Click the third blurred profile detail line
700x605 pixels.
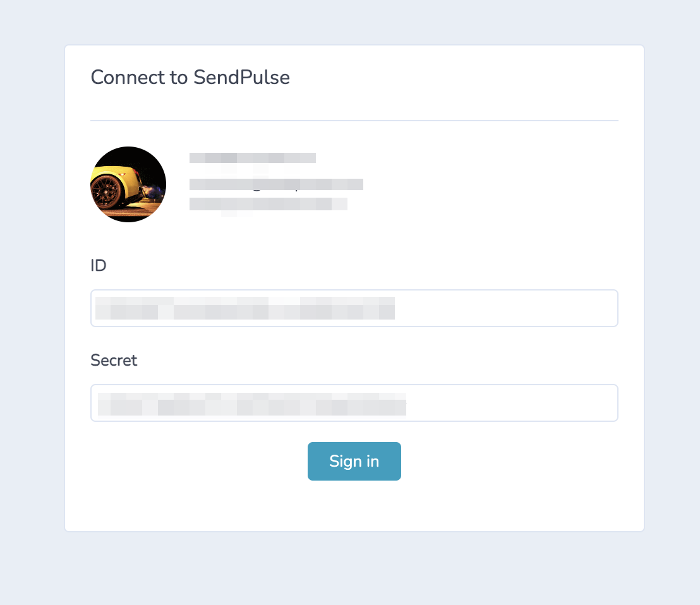click(x=268, y=204)
